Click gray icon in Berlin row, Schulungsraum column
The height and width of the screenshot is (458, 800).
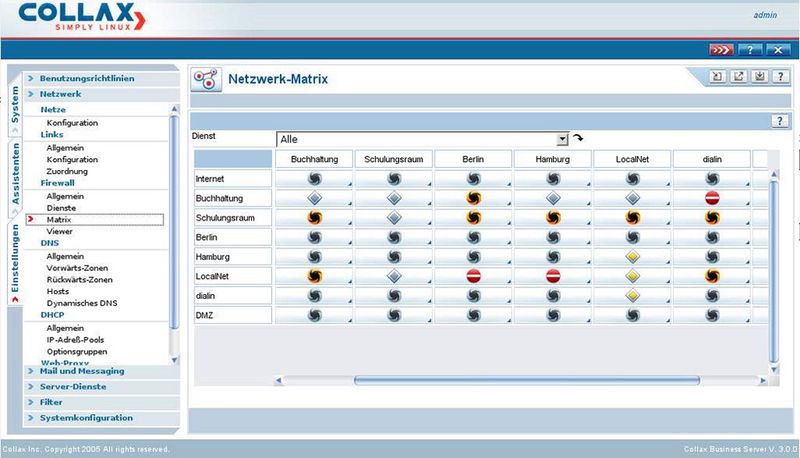(x=394, y=237)
